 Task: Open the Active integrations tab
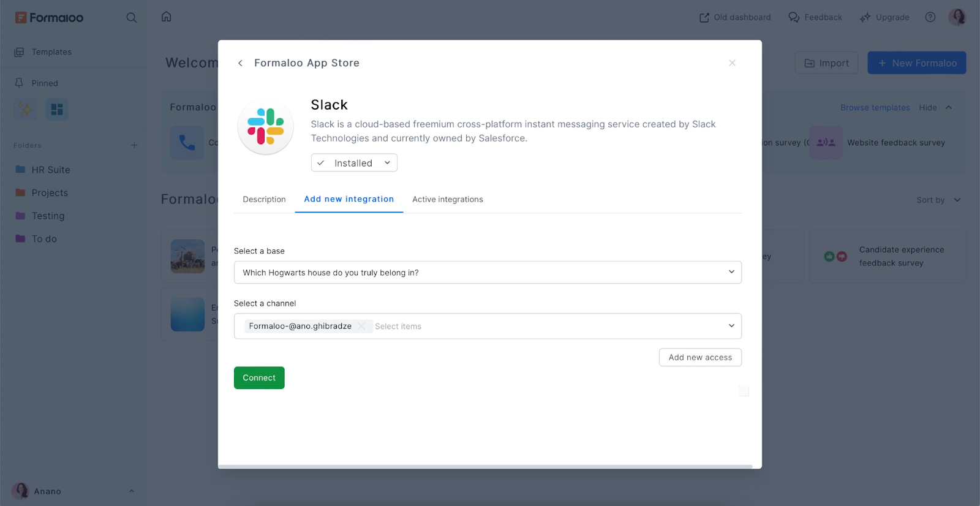[448, 199]
